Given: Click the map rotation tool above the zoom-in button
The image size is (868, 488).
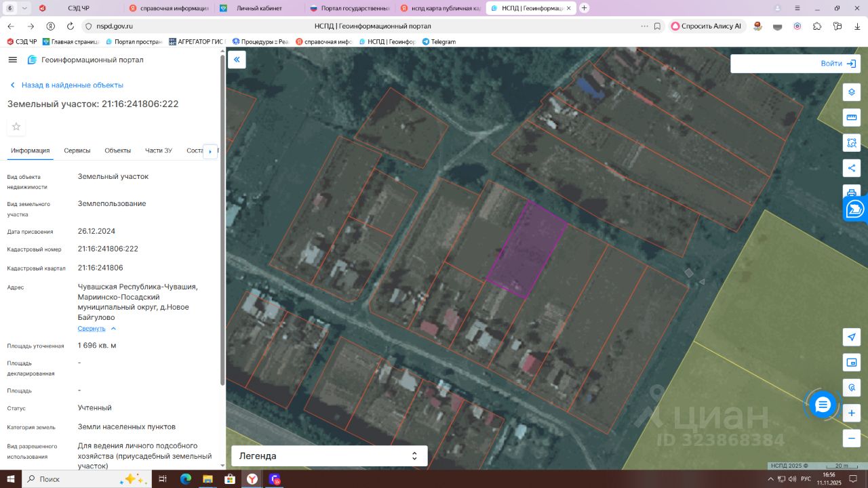Looking at the screenshot, I should coord(852,388).
